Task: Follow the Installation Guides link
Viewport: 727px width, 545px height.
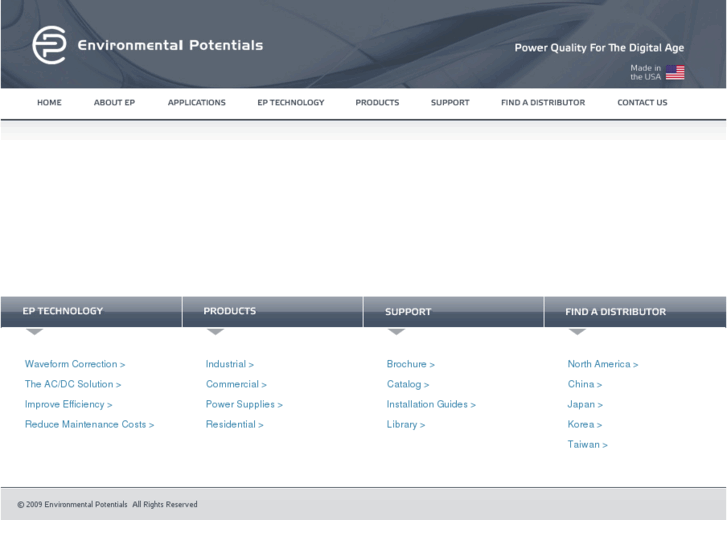Action: click(x=431, y=404)
